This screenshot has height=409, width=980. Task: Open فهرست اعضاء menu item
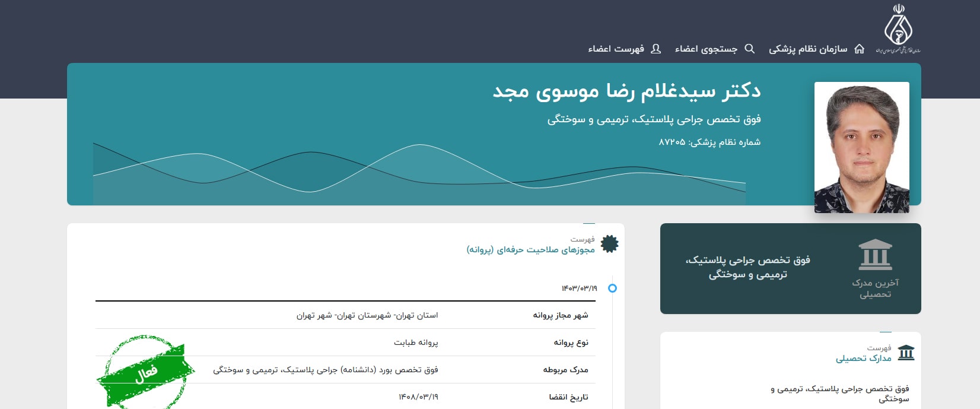(x=616, y=49)
